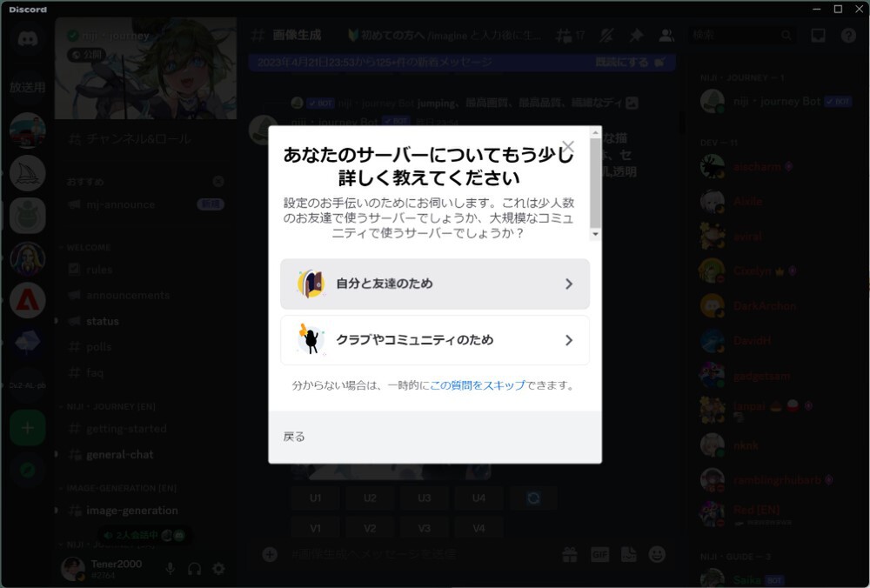Click the dialog scrollbar up arrow
This screenshot has height=588, width=870.
tap(595, 132)
